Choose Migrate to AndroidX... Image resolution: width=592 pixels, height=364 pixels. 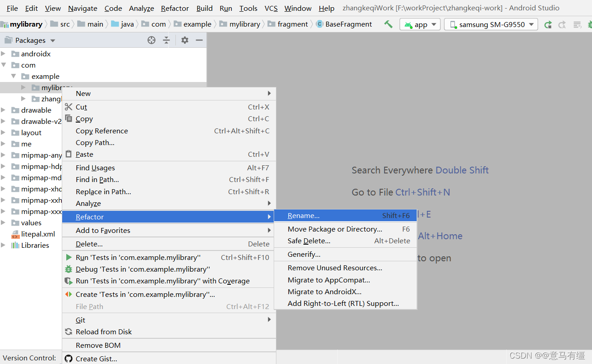tap(345, 291)
